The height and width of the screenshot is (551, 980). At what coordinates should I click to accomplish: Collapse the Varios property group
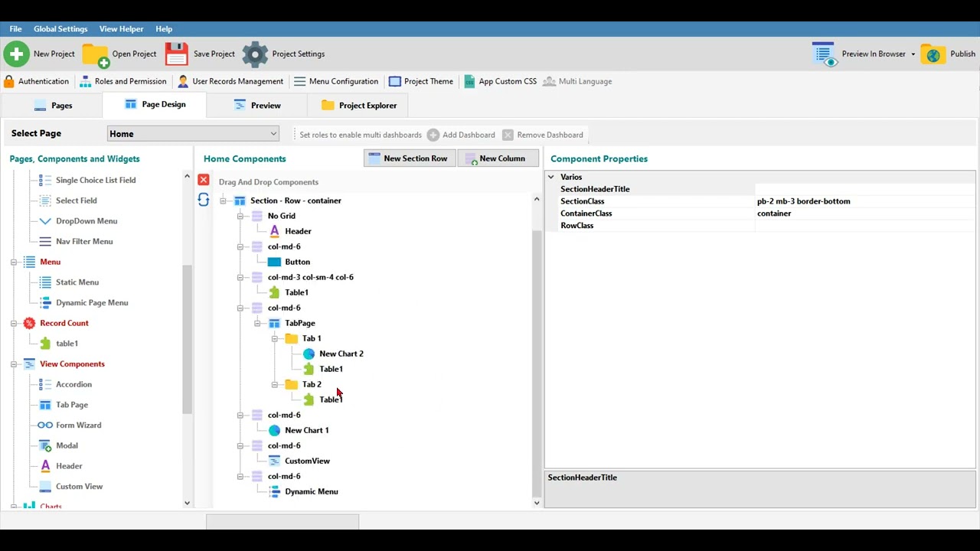[x=550, y=177]
